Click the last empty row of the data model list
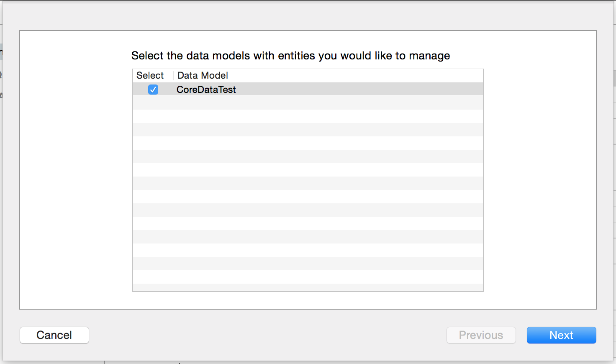616x364 pixels. 308,287
